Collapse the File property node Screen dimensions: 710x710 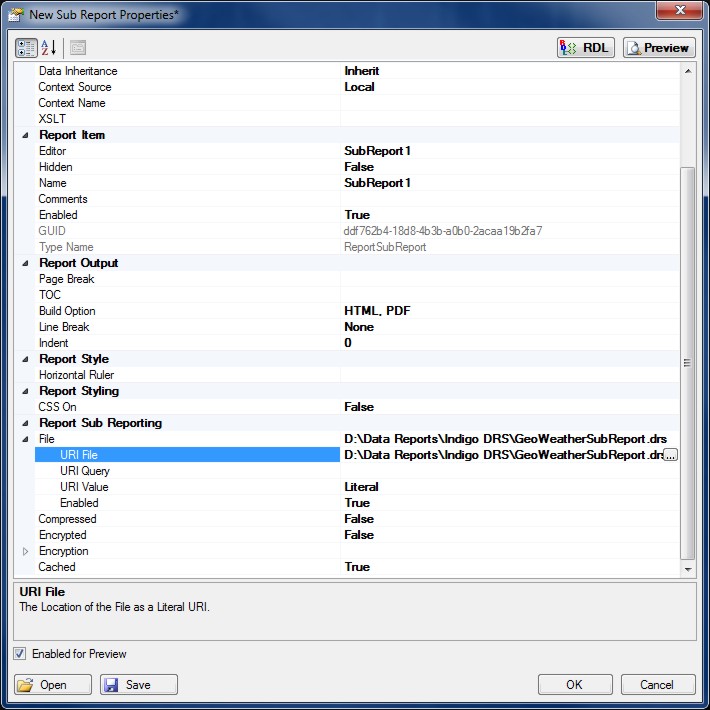26,439
